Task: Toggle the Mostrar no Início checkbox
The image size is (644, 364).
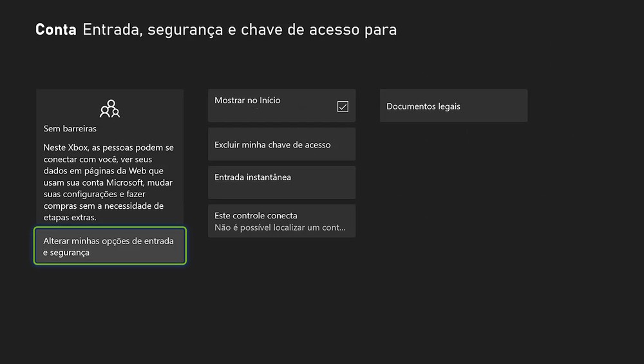Action: coord(343,106)
